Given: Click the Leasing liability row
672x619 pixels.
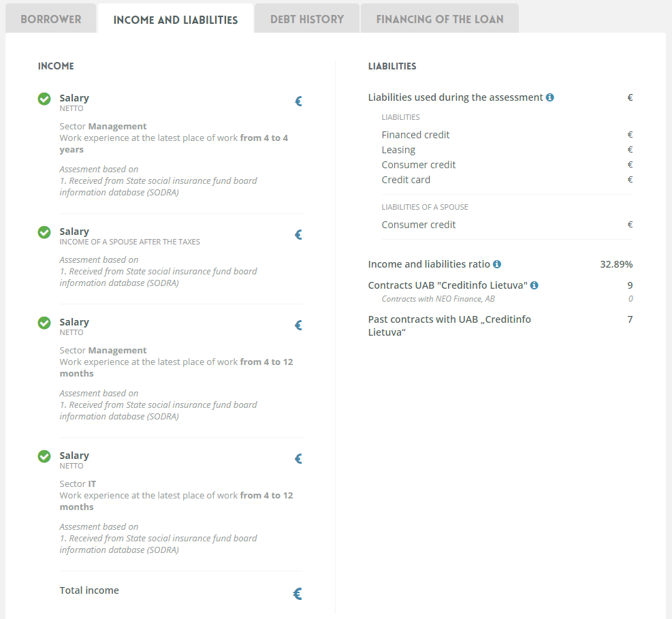Looking at the screenshot, I should coord(507,150).
